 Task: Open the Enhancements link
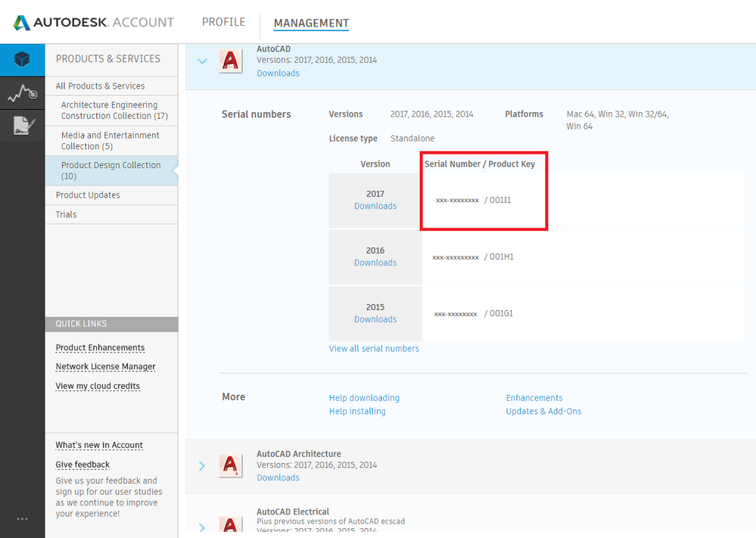pos(534,398)
